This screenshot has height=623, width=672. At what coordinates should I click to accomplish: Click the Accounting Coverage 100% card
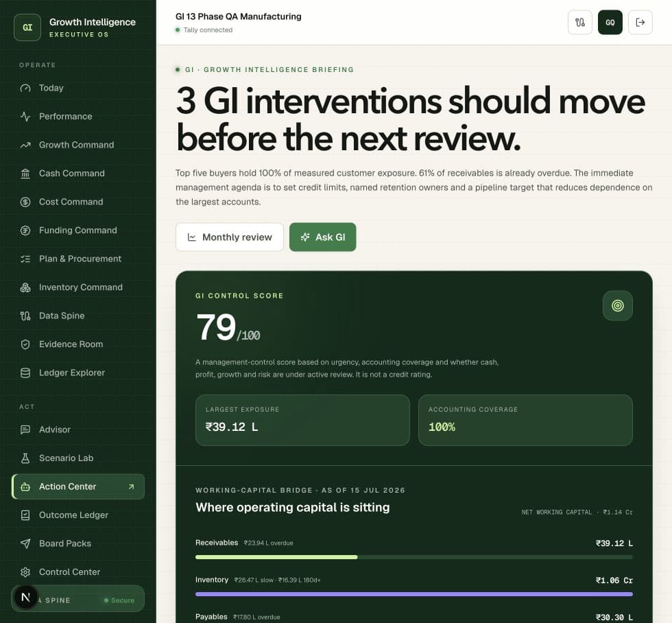[x=525, y=420]
